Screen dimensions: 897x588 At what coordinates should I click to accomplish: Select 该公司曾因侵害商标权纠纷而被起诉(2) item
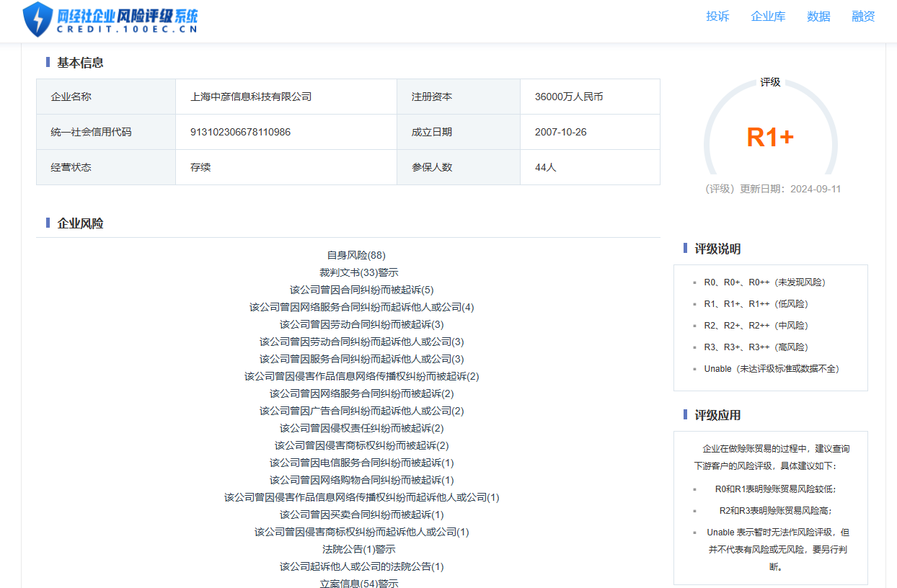coord(361,445)
